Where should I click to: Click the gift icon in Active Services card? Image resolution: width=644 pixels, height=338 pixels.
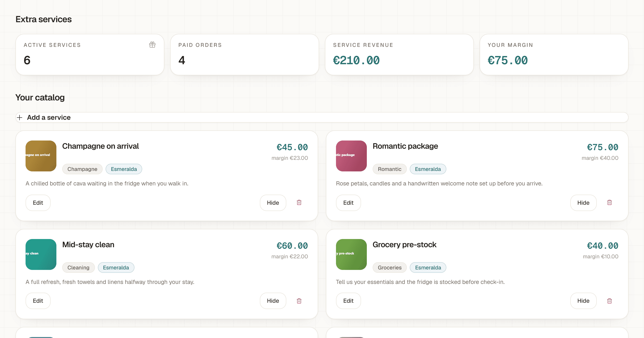click(152, 45)
